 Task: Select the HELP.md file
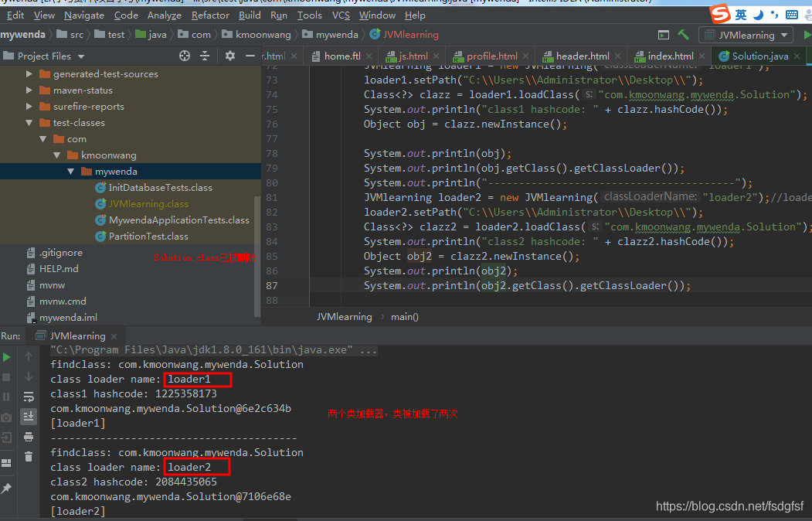click(x=53, y=269)
